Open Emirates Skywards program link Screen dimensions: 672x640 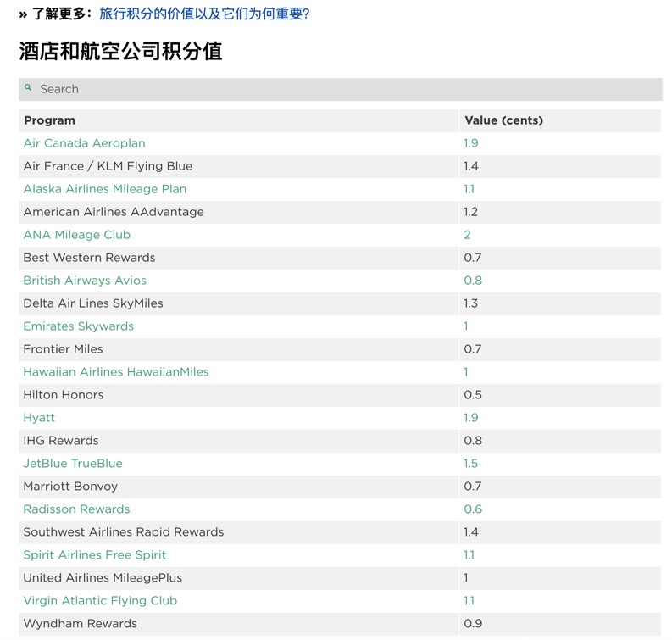(78, 326)
